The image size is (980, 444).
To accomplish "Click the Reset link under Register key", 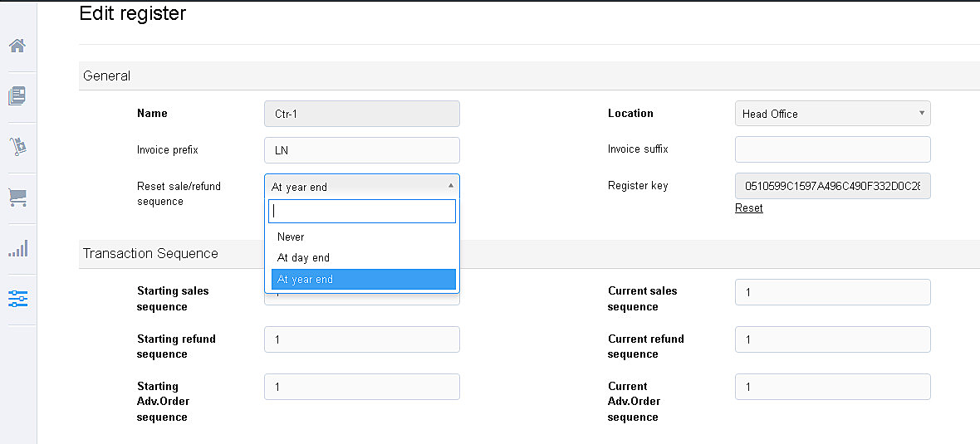I will click(x=748, y=208).
